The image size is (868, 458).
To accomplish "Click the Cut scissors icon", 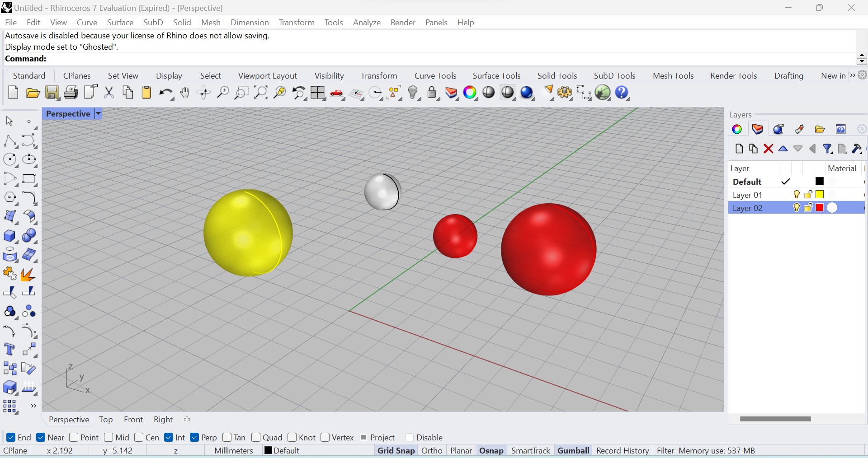I will pyautogui.click(x=109, y=93).
